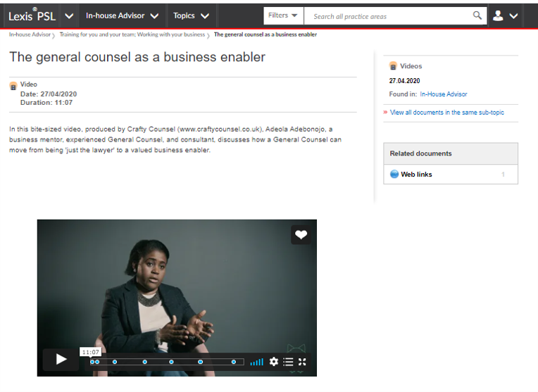Favorite the video with heart icon
Image resolution: width=538 pixels, height=392 pixels.
(x=301, y=234)
